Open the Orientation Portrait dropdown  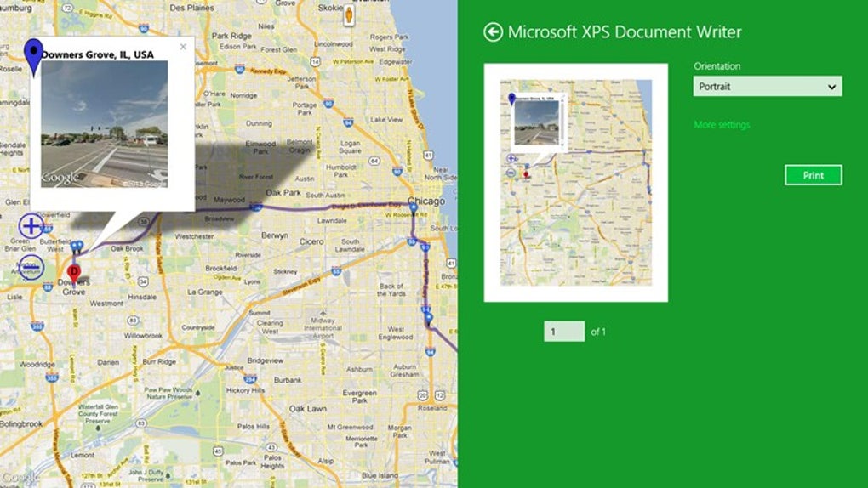click(768, 87)
